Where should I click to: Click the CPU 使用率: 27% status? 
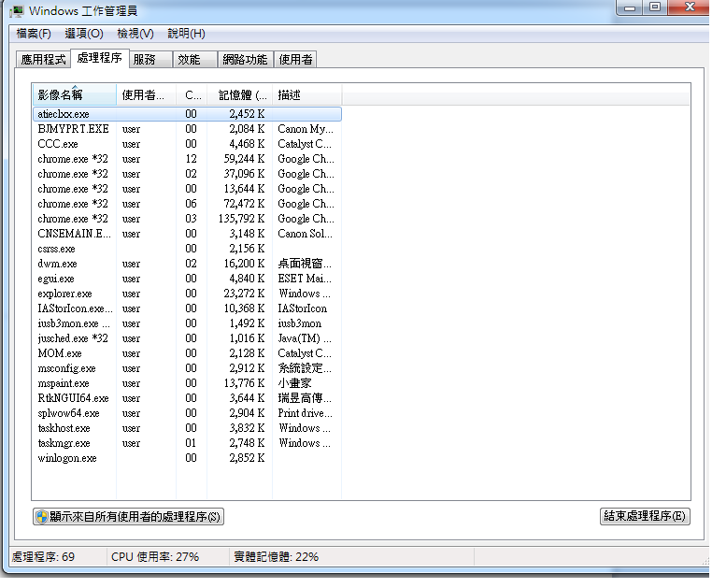click(155, 557)
